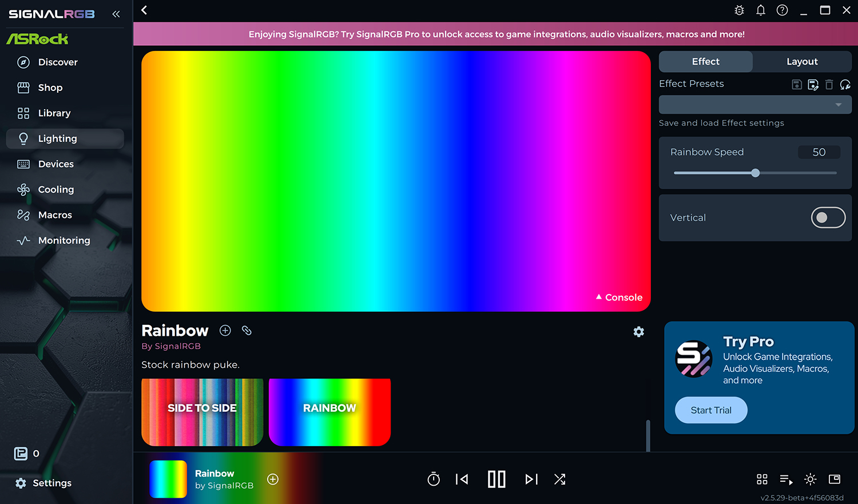Click the now-playing Rainbow thumbnail
The width and height of the screenshot is (858, 504).
(168, 479)
